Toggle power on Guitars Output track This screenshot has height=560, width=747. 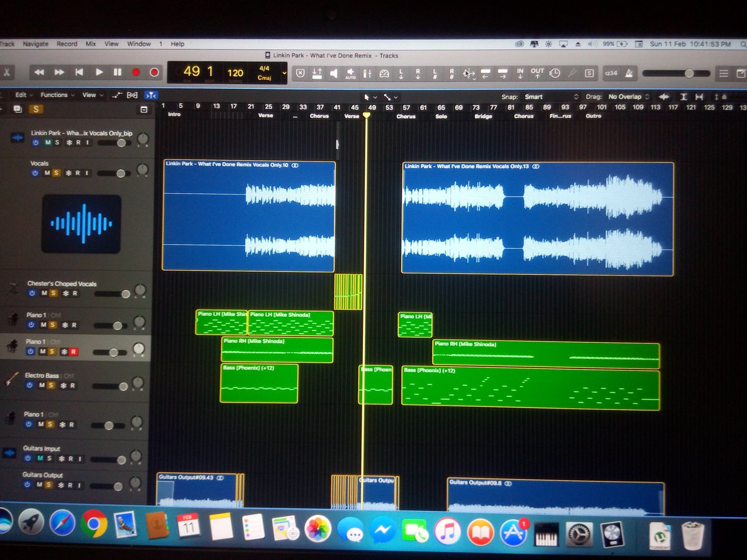26,484
